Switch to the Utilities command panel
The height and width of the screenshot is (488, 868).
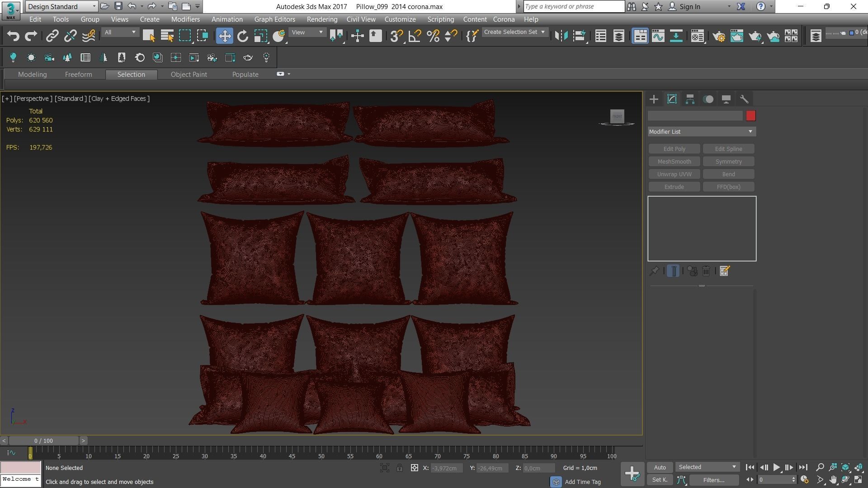click(744, 99)
